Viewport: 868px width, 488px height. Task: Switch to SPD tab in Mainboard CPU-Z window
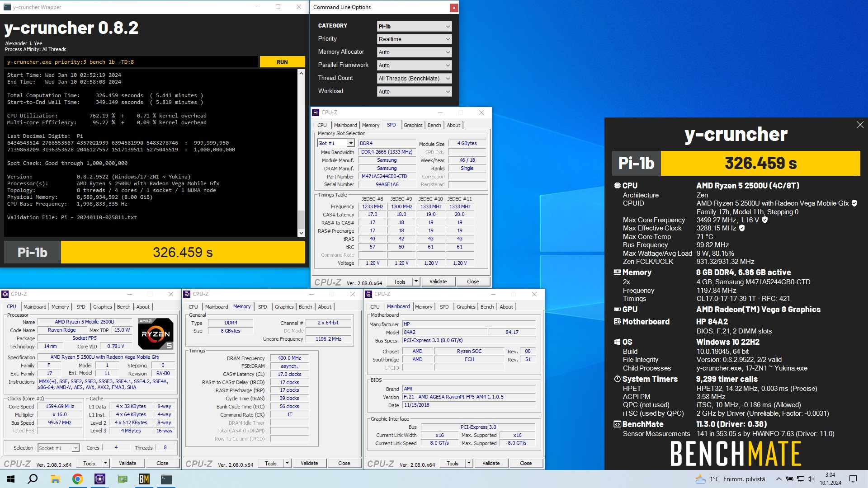[444, 307]
